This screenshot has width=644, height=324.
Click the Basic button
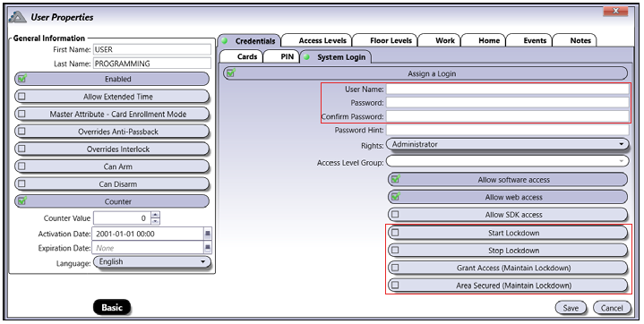tap(112, 307)
